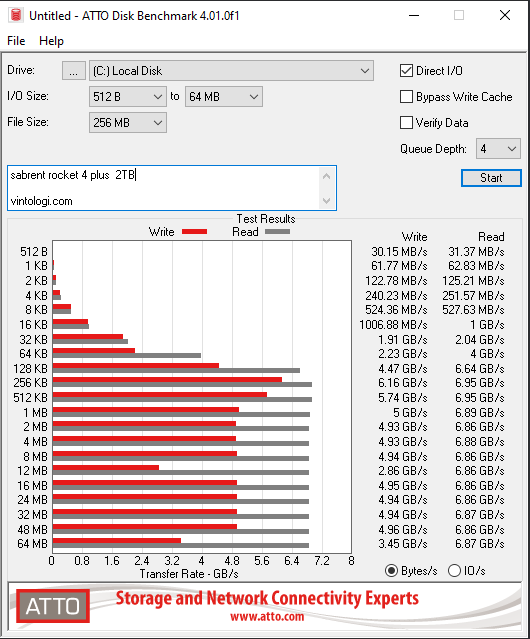
Task: Enable Bypass Write Cache option
Action: tap(406, 97)
